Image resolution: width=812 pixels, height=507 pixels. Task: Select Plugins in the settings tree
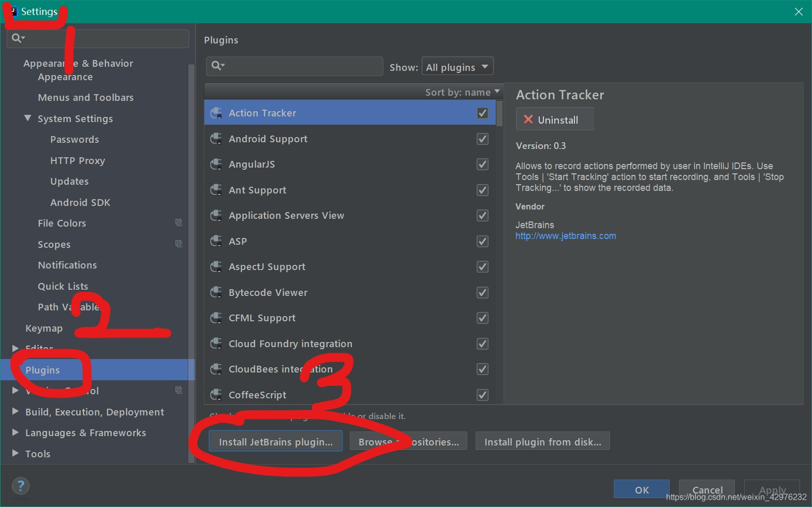tap(42, 370)
